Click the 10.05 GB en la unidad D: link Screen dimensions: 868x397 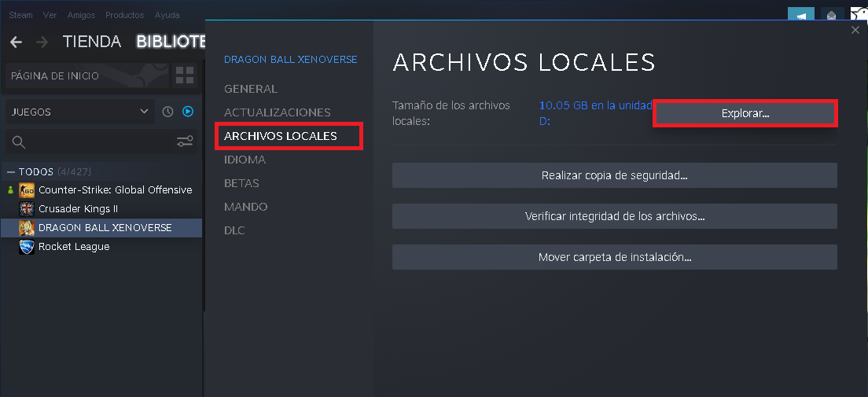coord(596,113)
